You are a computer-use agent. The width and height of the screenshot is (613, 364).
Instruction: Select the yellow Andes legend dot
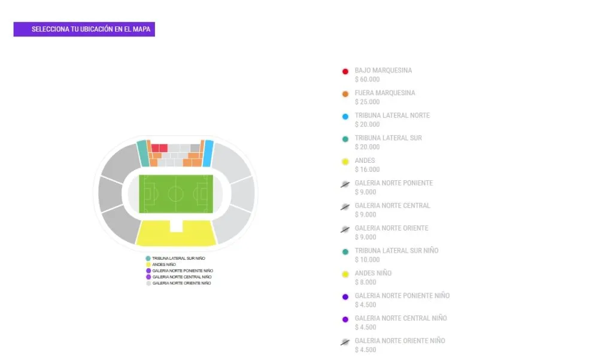coord(345,161)
